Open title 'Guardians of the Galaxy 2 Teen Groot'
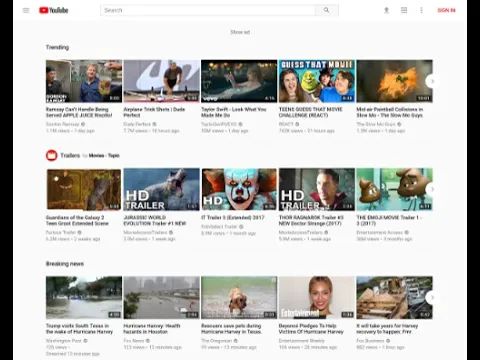 point(77,220)
